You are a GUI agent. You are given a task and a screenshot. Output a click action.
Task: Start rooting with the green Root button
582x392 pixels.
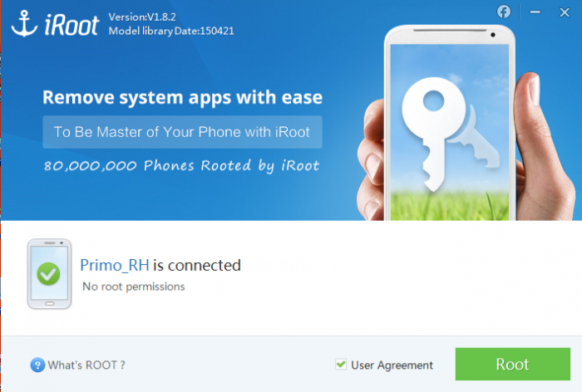coord(513,364)
